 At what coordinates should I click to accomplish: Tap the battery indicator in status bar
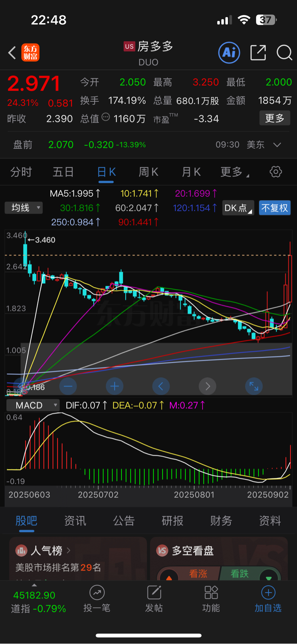click(266, 20)
